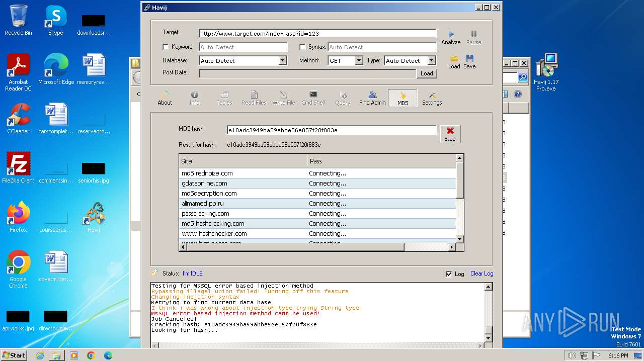Click inside the Target URL field
644x362 pixels.
317,34
